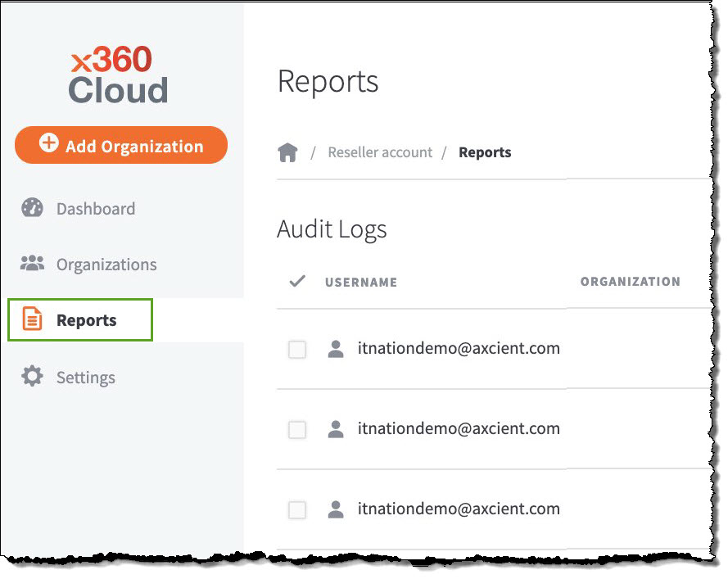Check the first audit log row checkbox
Image resolution: width=728 pixels, height=579 pixels.
pyautogui.click(x=296, y=347)
